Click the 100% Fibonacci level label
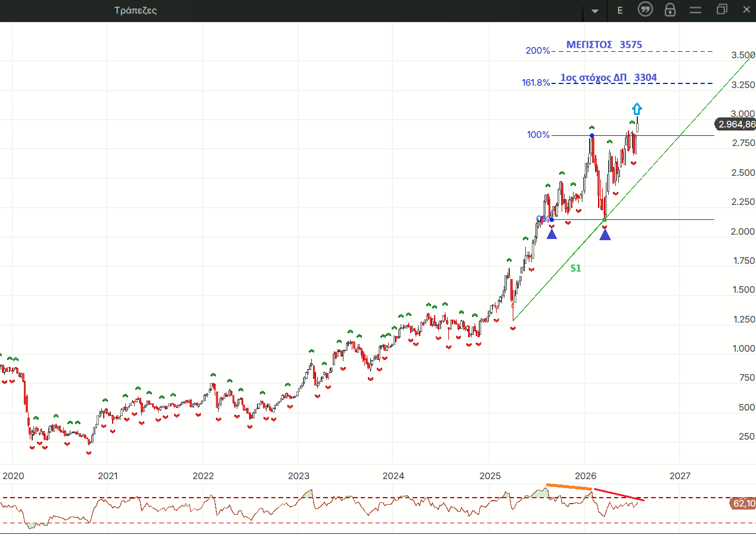The width and height of the screenshot is (756, 534). [x=538, y=135]
